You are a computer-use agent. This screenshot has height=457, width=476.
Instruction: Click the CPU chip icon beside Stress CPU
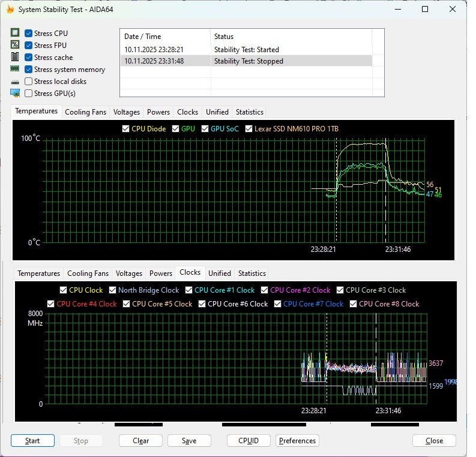15,33
